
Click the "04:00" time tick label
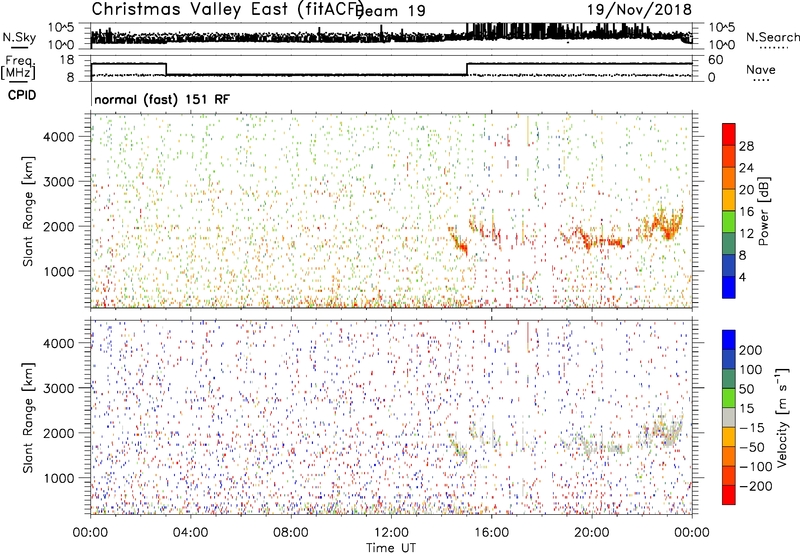click(190, 533)
